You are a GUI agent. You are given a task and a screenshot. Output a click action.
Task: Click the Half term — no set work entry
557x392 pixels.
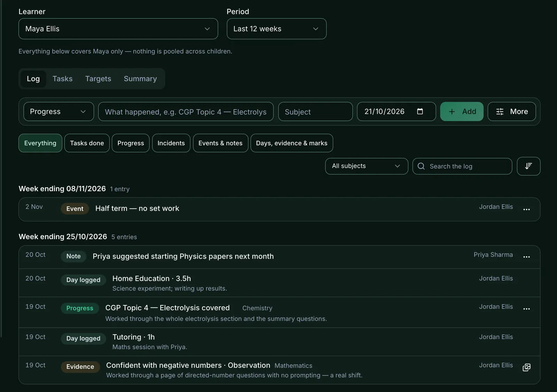tap(279, 209)
